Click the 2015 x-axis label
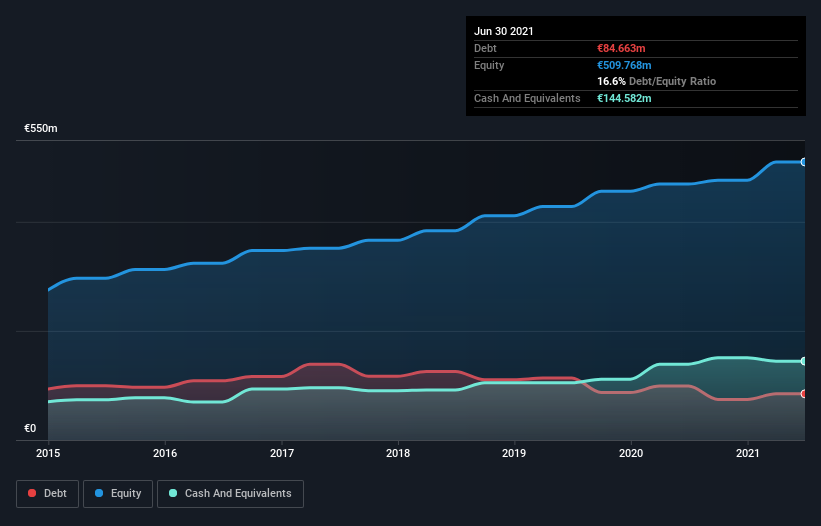This screenshot has height=526, width=821. (48, 453)
